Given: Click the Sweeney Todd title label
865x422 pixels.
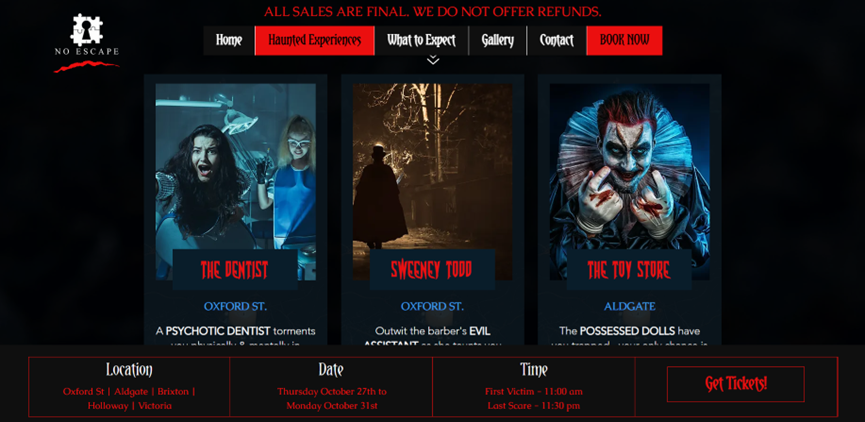Looking at the screenshot, I should coord(432,270).
